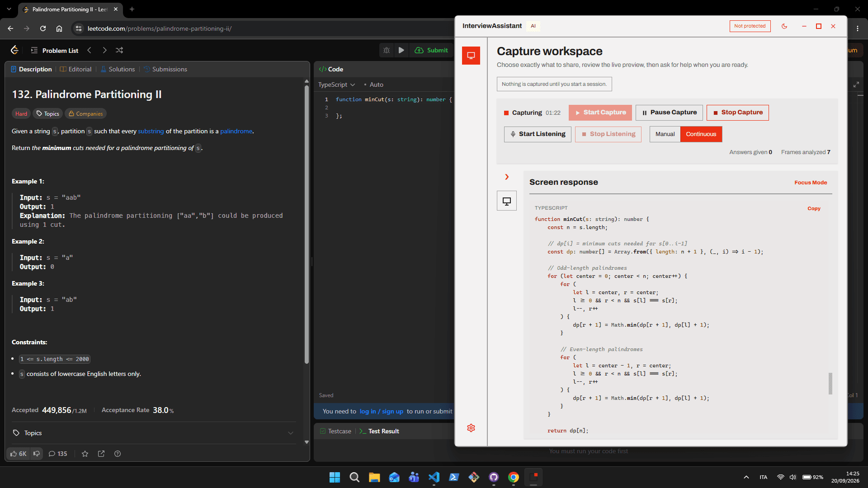Go to previous problem arrow
The image size is (868, 488).
point(90,50)
